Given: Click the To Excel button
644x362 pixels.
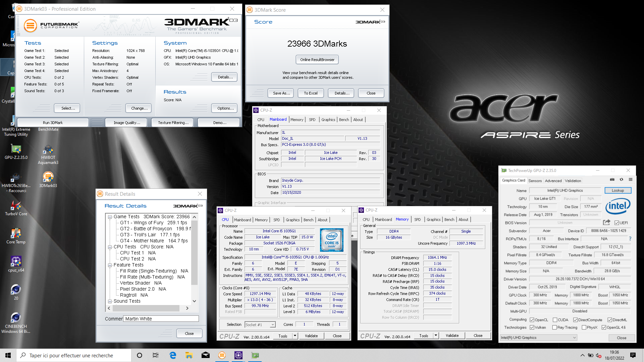Looking at the screenshot, I should (311, 93).
